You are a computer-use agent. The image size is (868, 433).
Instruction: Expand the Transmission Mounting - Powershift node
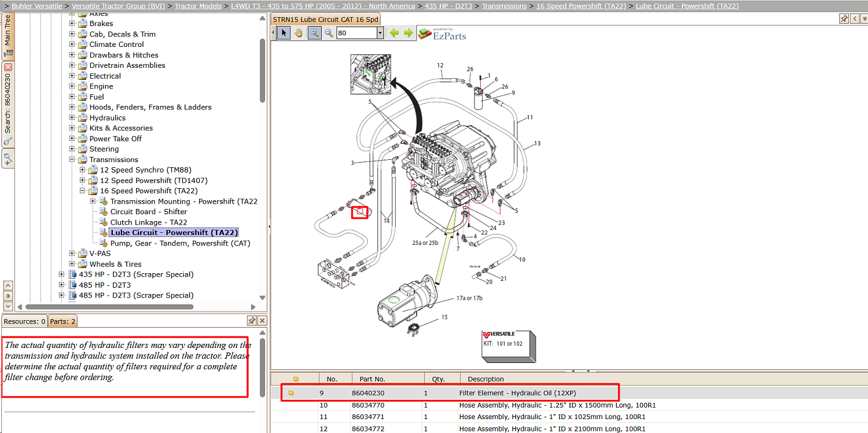(93, 201)
